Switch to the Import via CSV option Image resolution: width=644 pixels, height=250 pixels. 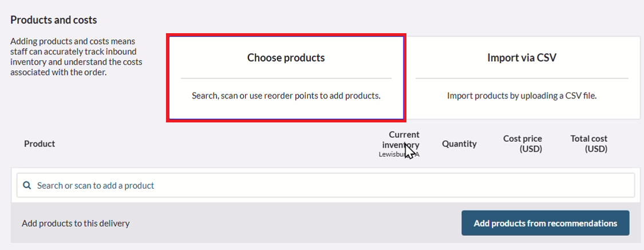(522, 78)
